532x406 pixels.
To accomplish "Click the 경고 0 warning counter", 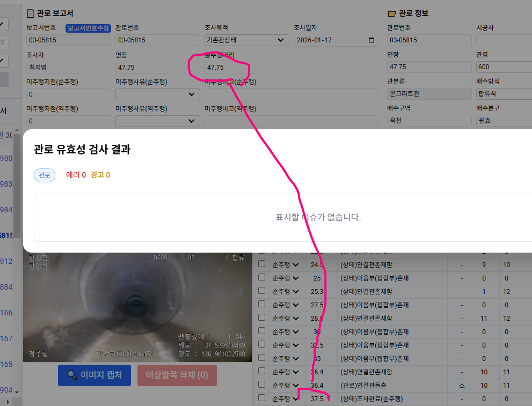I will pyautogui.click(x=100, y=175).
